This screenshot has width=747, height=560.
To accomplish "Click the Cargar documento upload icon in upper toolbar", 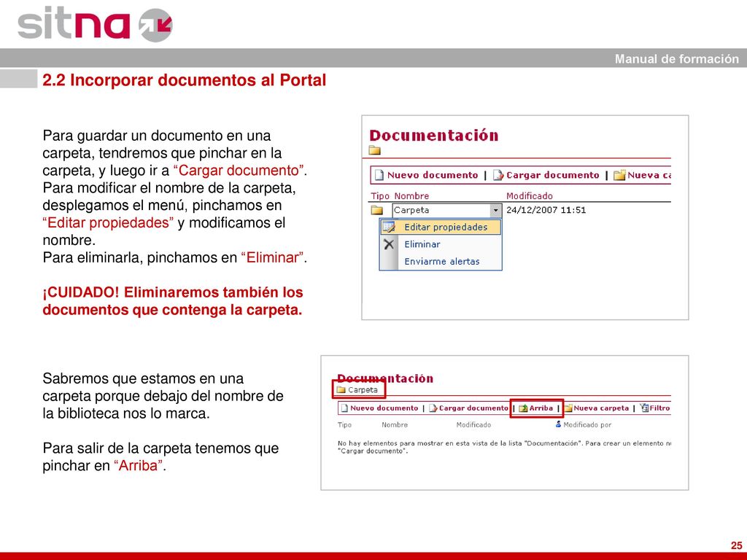I will pos(498,175).
